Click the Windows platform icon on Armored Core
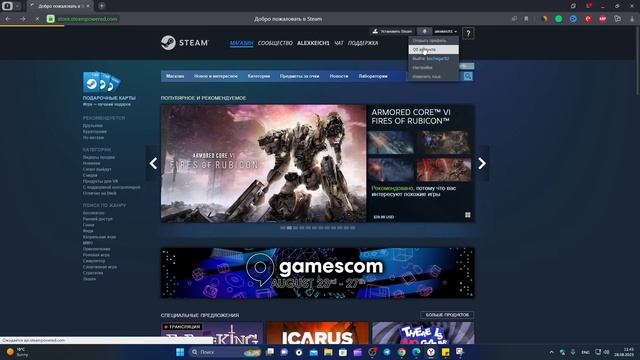Image resolution: width=640 pixels, height=360 pixels. 468,215
